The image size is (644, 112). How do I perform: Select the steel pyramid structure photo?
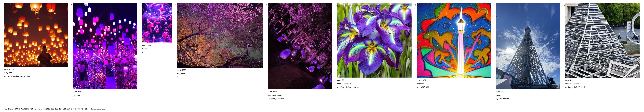603,40
